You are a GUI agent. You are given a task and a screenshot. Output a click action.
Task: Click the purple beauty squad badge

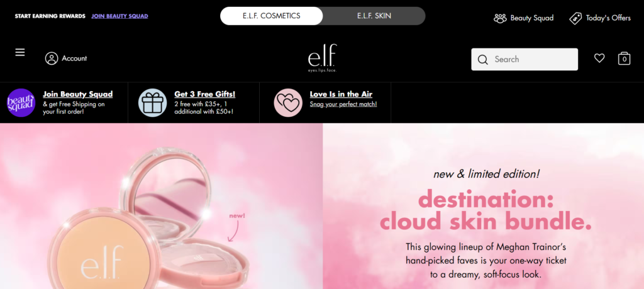[21, 102]
